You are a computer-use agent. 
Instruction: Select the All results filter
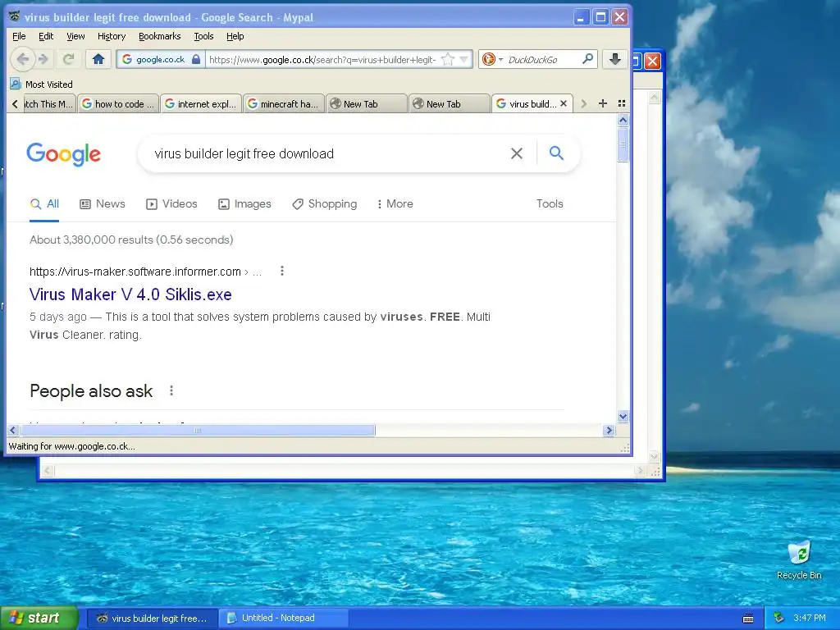pos(44,204)
